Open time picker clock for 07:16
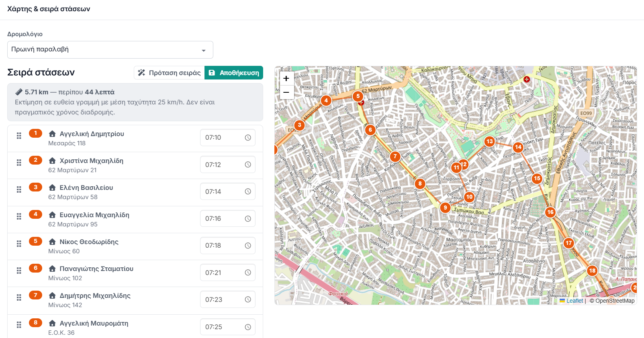This screenshot has height=338, width=644. tap(248, 219)
